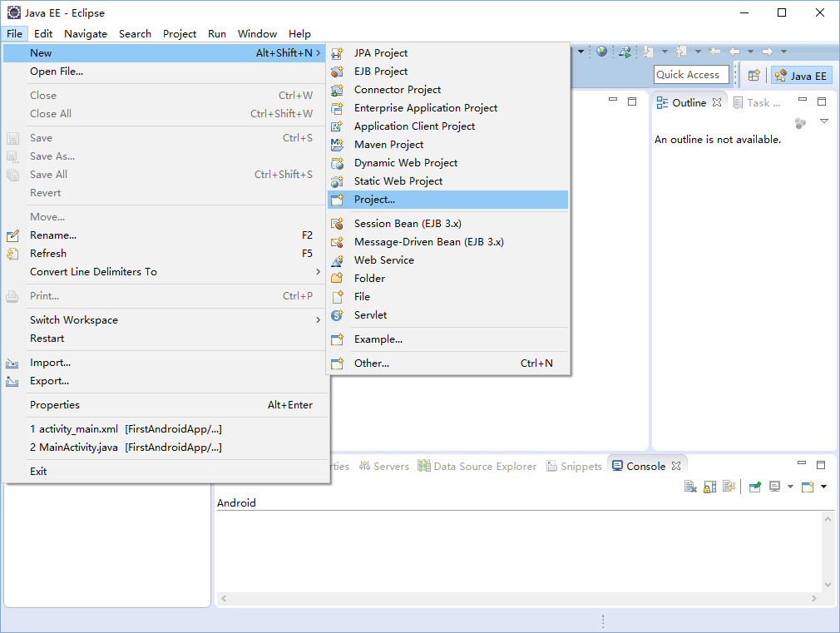Screen dimensions: 840x633
Task: Expand the Switch Workspace submenu
Action: (x=165, y=320)
